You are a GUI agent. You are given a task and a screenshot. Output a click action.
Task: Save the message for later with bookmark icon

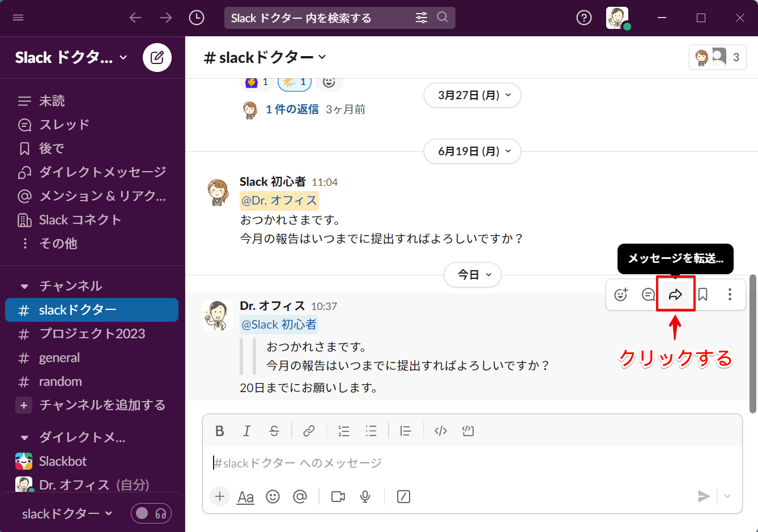(702, 294)
